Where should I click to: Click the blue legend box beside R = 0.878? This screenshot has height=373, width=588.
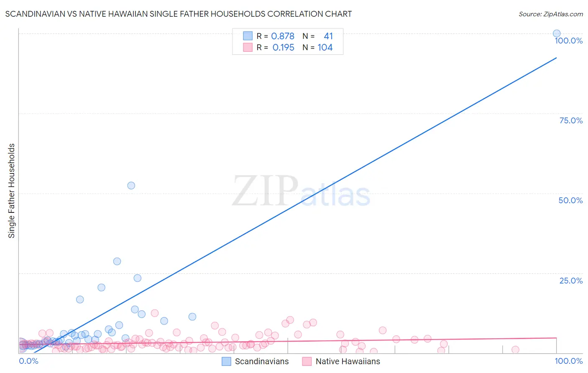(248, 36)
